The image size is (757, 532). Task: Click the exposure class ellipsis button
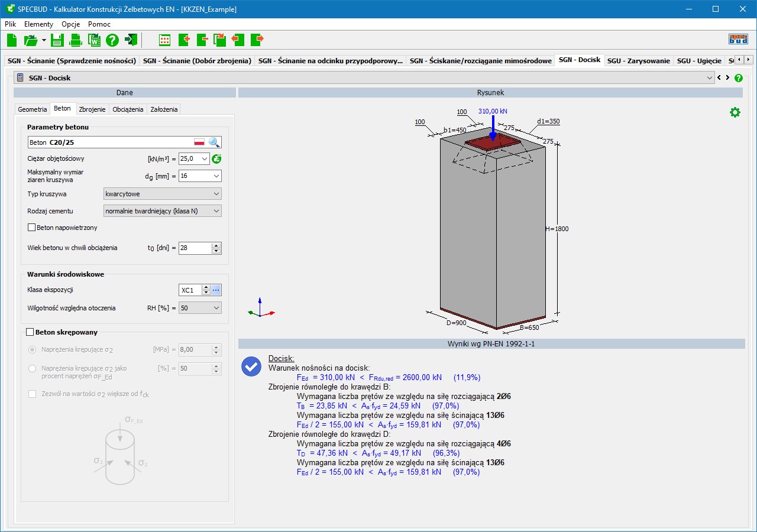[216, 290]
